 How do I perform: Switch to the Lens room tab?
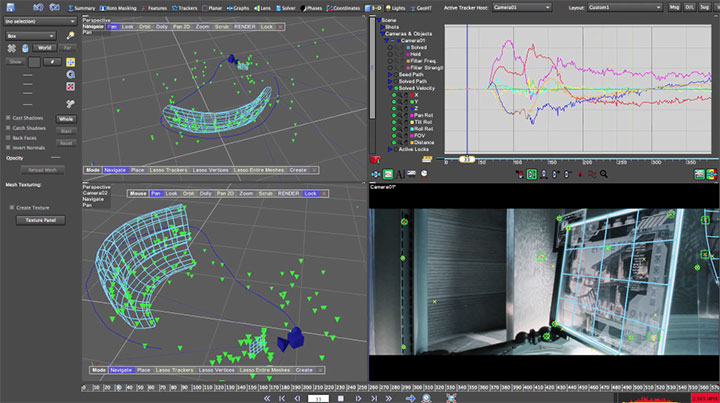point(262,8)
